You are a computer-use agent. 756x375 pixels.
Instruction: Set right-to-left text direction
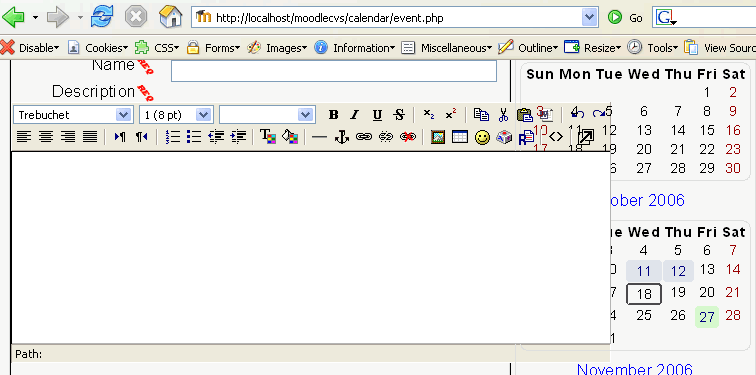(x=141, y=137)
